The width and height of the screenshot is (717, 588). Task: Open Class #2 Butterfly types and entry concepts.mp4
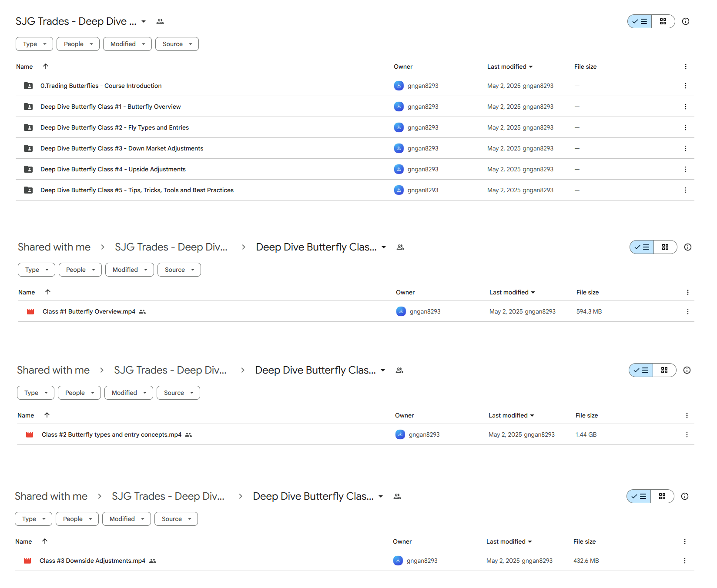click(x=111, y=434)
